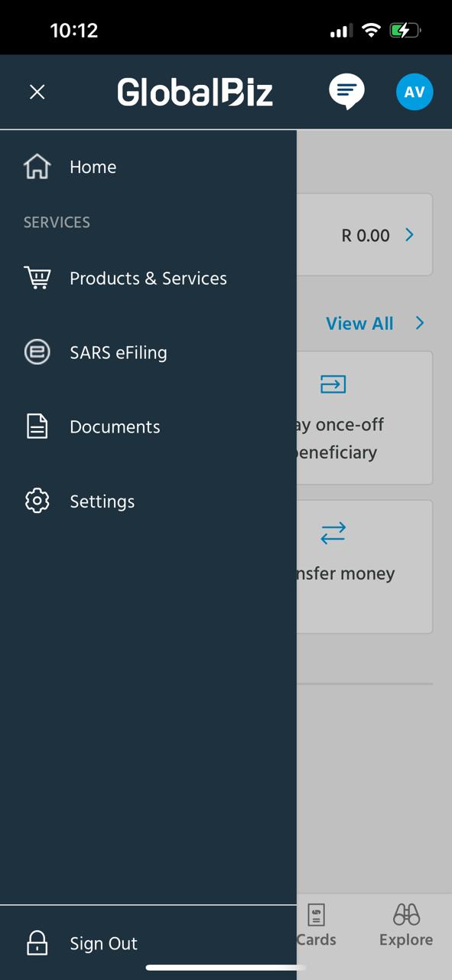Tap the SARS eFiling circle icon
This screenshot has width=452, height=980.
[37, 352]
